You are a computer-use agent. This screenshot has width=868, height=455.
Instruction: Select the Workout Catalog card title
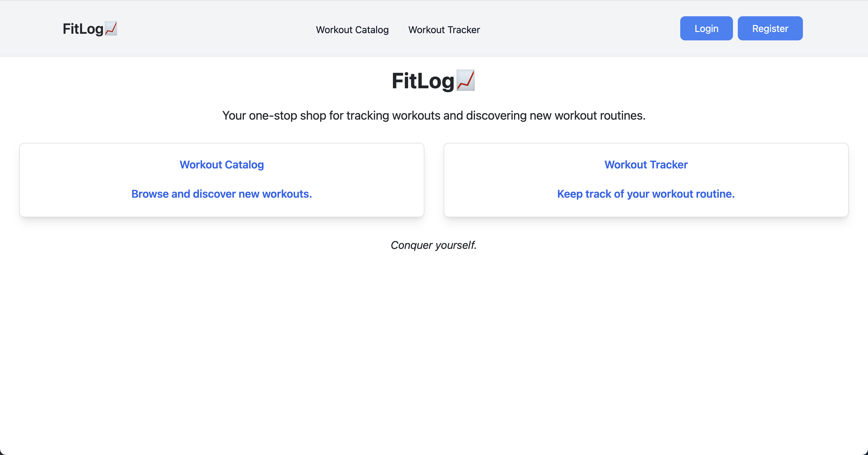tap(222, 165)
